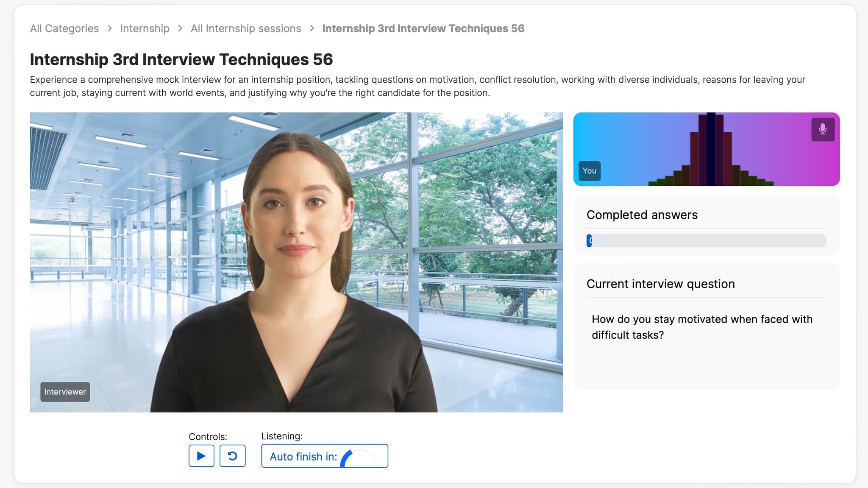
Task: Click the You label badge
Action: [x=589, y=171]
